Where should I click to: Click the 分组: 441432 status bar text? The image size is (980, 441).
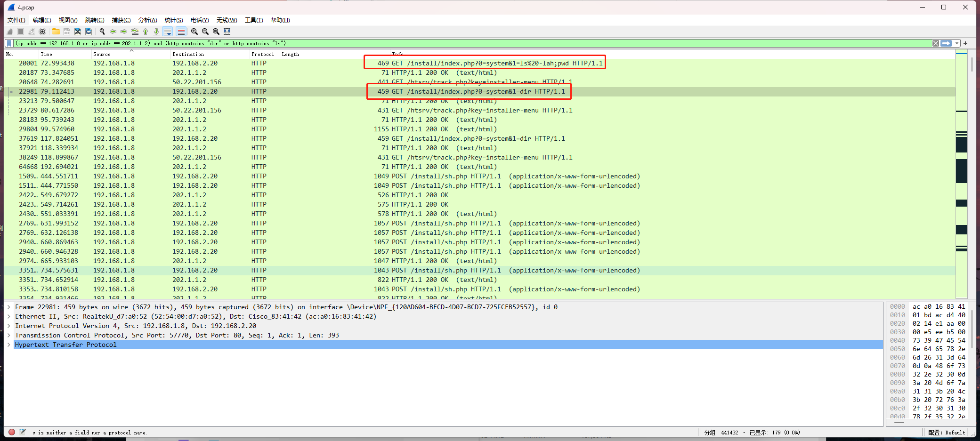tap(721, 433)
